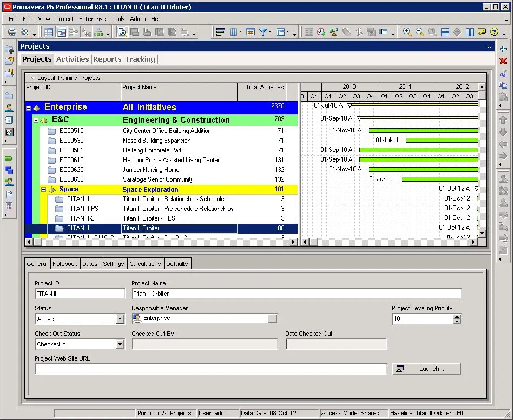Viewport: 513px width, 420px height.
Task: Collapse the Space Exploration group
Action: pyautogui.click(x=43, y=189)
